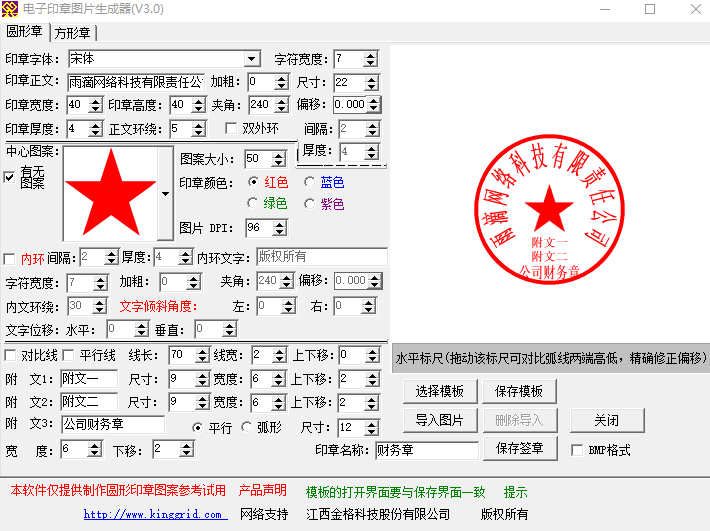
Task: Select 红色 seal color
Action: (x=254, y=182)
